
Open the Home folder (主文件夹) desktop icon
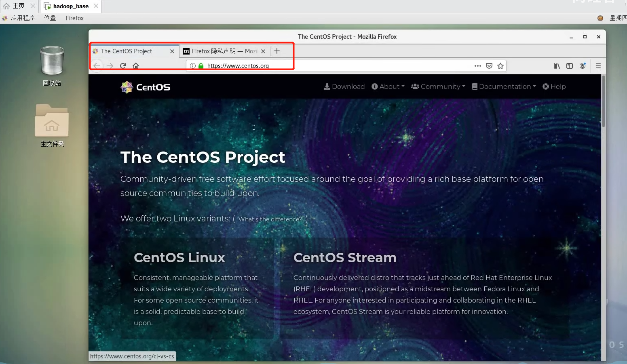click(52, 126)
